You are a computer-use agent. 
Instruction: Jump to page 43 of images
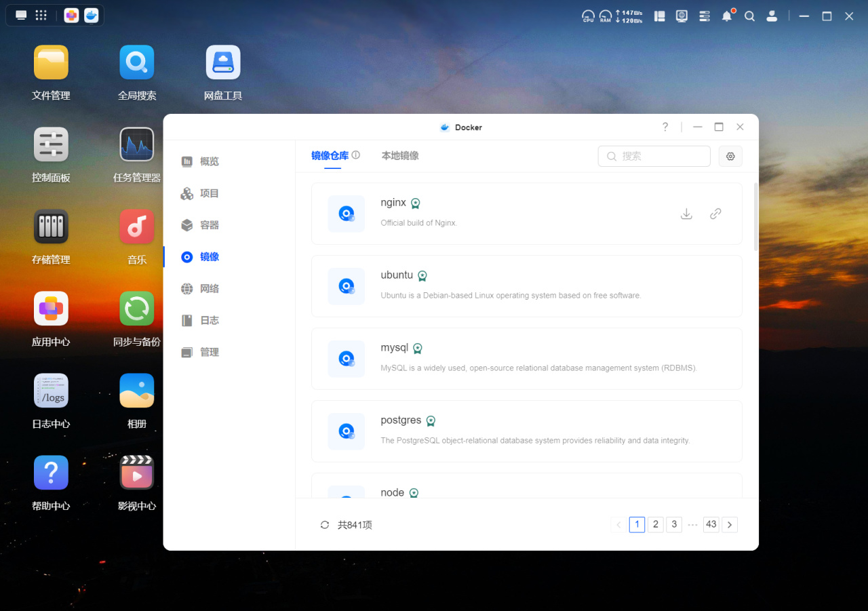(x=711, y=524)
